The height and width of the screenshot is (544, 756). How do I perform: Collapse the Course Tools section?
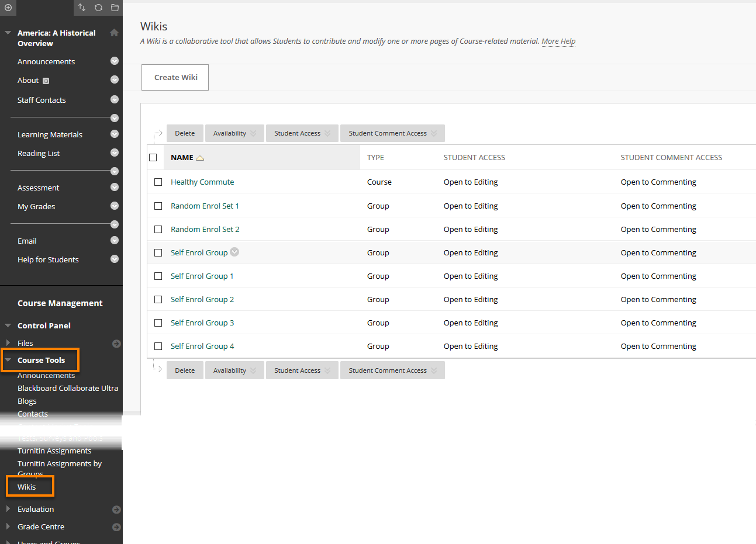[x=8, y=360]
